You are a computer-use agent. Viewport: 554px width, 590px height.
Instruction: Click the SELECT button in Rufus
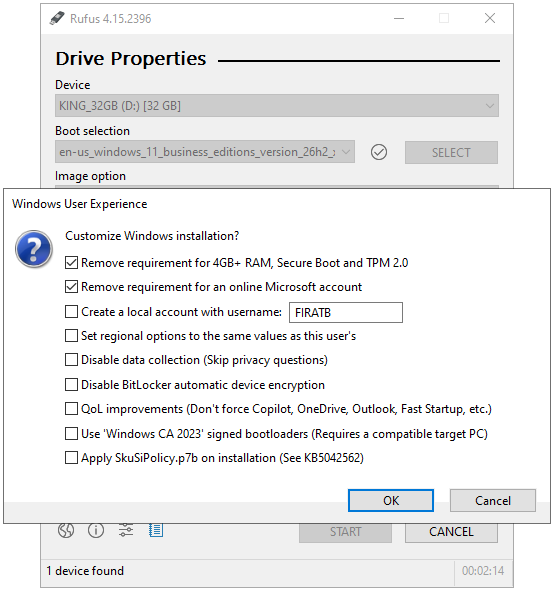[451, 152]
